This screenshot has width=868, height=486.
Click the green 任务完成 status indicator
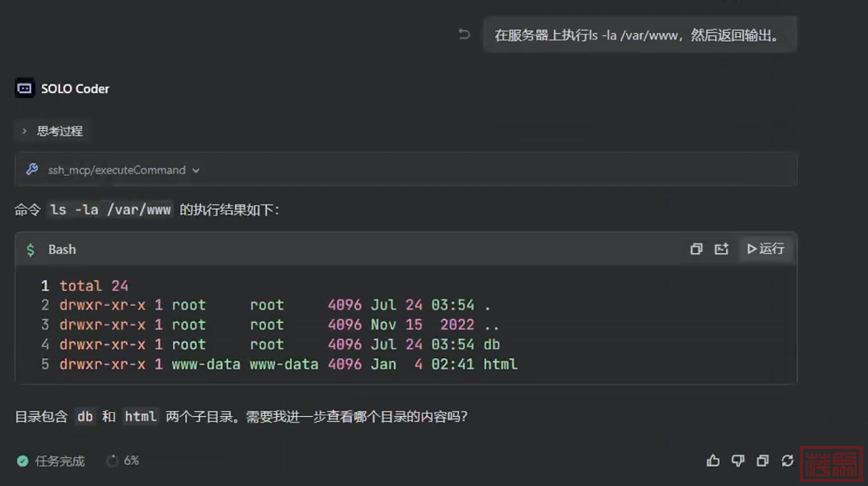point(51,461)
